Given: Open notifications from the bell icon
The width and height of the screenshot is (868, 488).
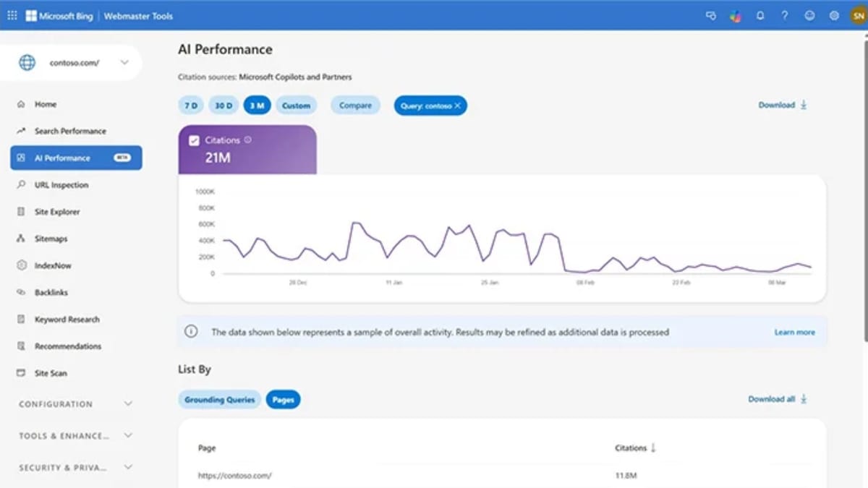Looking at the screenshot, I should [760, 15].
